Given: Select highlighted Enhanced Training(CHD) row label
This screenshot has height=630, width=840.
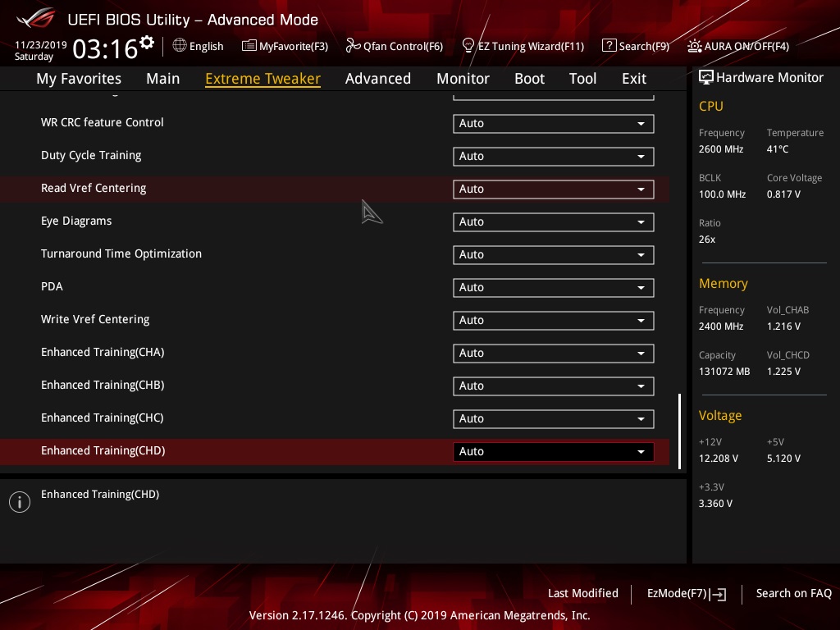Looking at the screenshot, I should coord(103,450).
